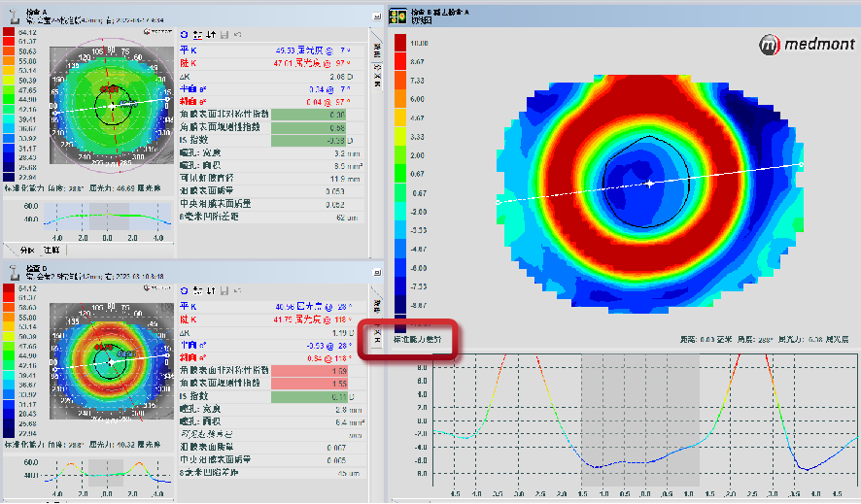Click the pin button on Exam B panel header

(377, 273)
